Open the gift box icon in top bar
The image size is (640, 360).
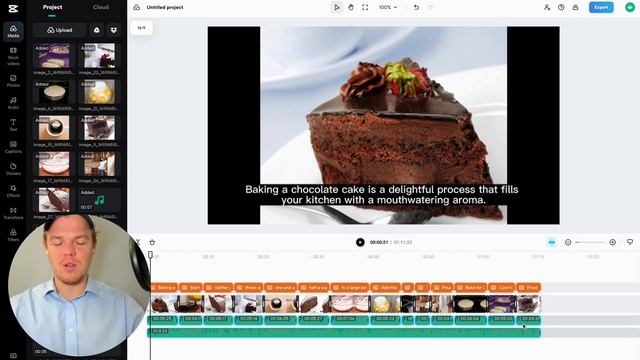pos(576,7)
